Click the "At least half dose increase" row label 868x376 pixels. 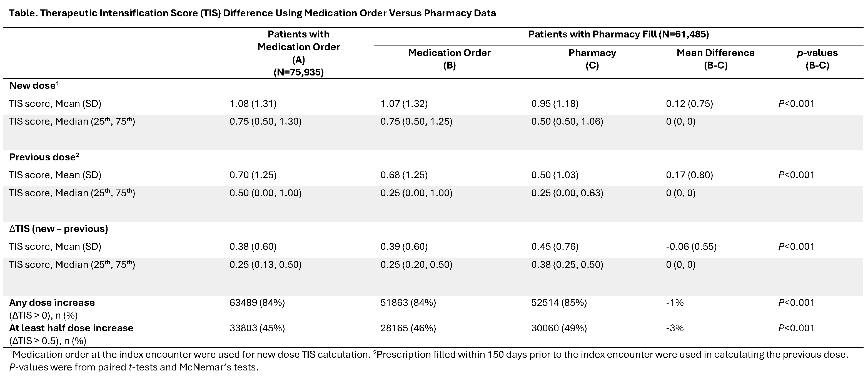pyautogui.click(x=71, y=328)
